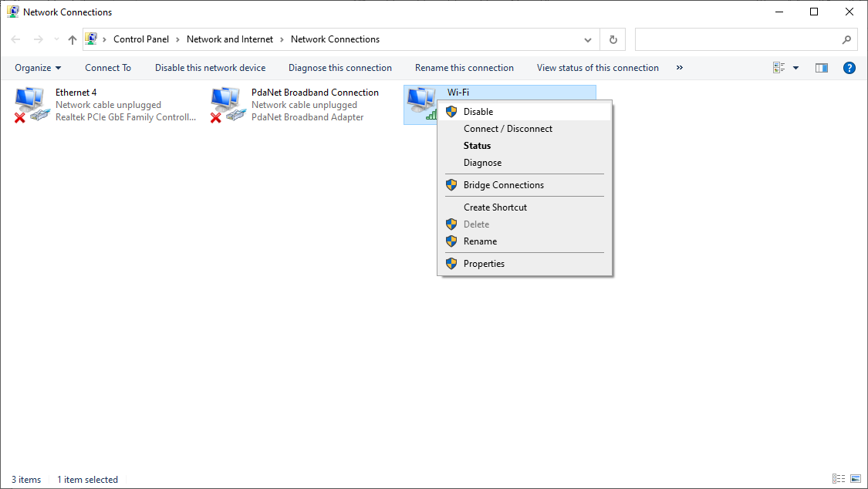Select the Ethernet 4 adapter icon
This screenshot has width=868, height=489.
32,105
